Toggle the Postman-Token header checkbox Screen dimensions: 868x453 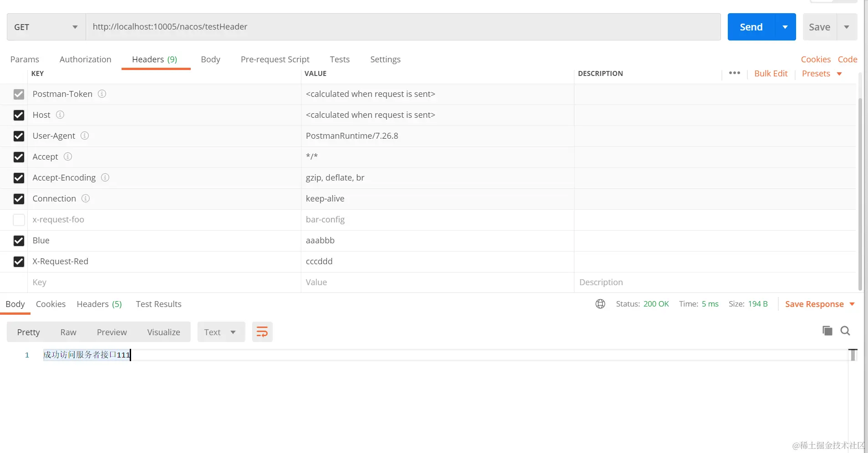(19, 94)
